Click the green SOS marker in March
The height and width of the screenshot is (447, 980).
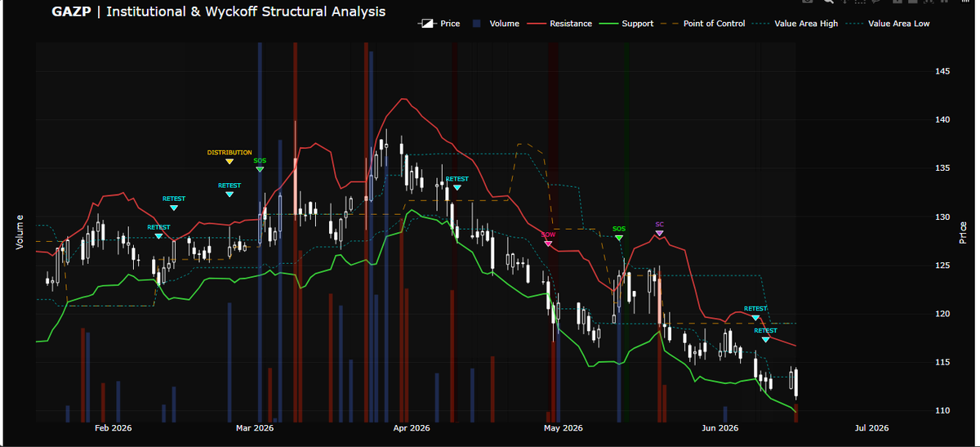tap(260, 169)
